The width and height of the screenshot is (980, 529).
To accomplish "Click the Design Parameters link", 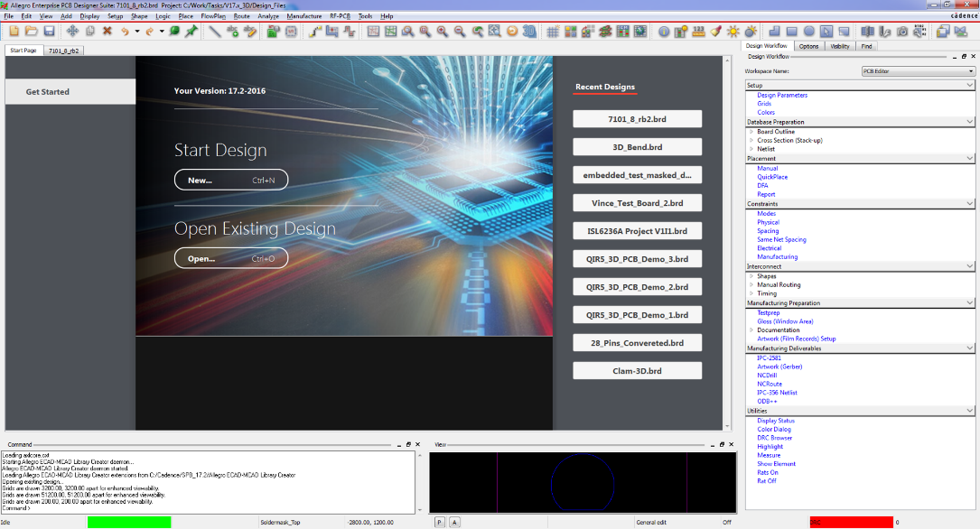I will tap(782, 96).
